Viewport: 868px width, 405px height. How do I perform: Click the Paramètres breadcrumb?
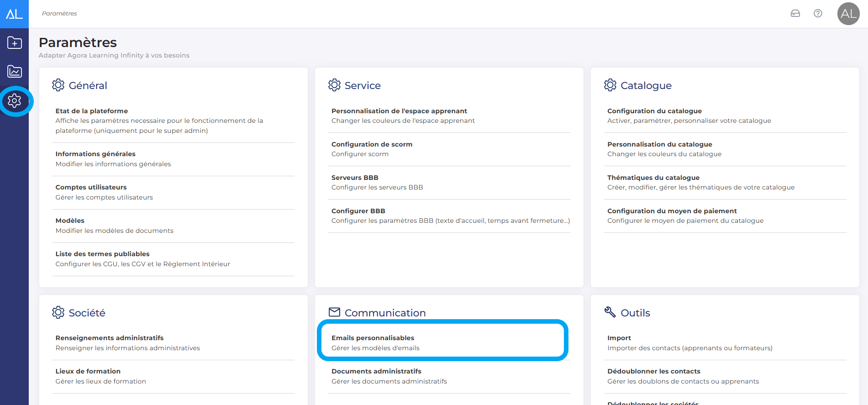pyautogui.click(x=59, y=14)
